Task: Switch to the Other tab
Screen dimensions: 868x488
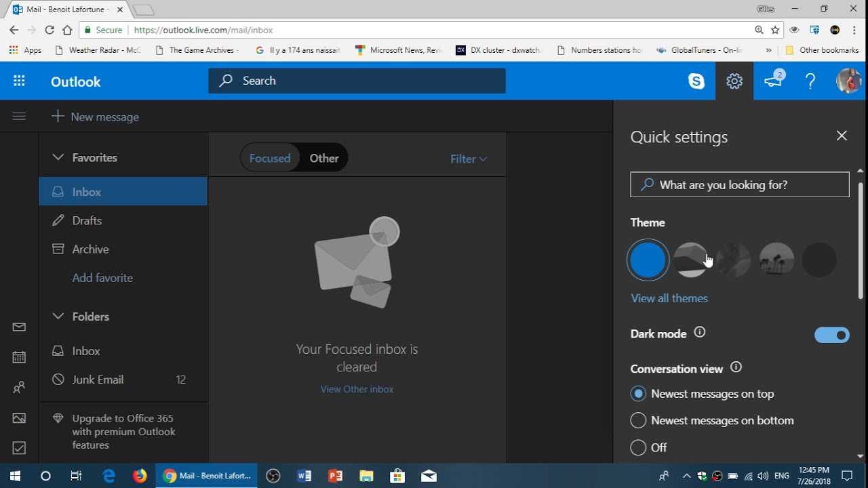Action: click(324, 158)
